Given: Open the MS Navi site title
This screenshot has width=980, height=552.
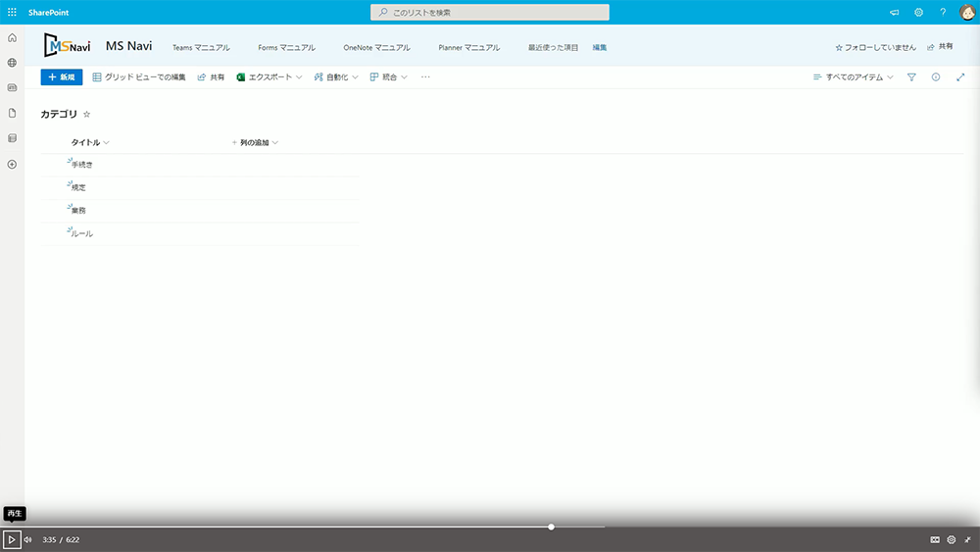Looking at the screenshot, I should (x=128, y=46).
